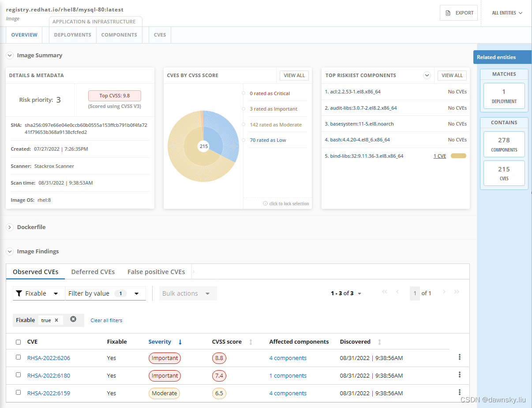Tick the checkbox for RHSA-2022:6206
The image size is (532, 408).
click(x=18, y=357)
